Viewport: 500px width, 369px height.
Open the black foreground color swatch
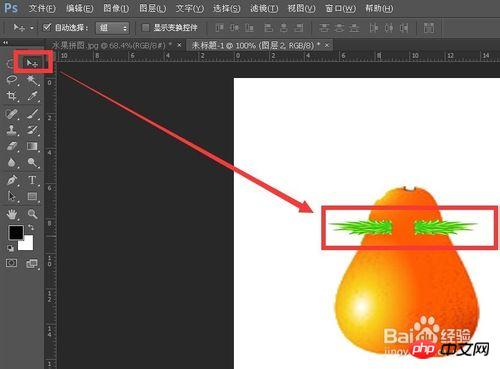coord(15,232)
